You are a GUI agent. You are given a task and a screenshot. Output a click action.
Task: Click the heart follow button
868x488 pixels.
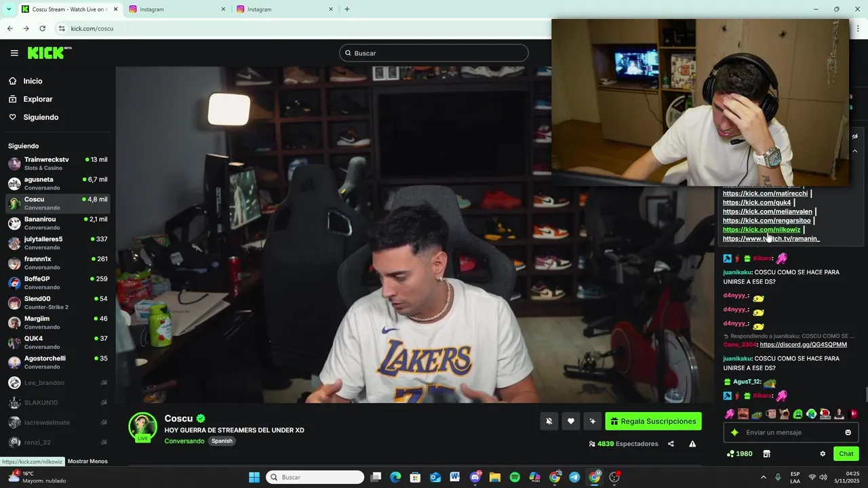pos(571,422)
